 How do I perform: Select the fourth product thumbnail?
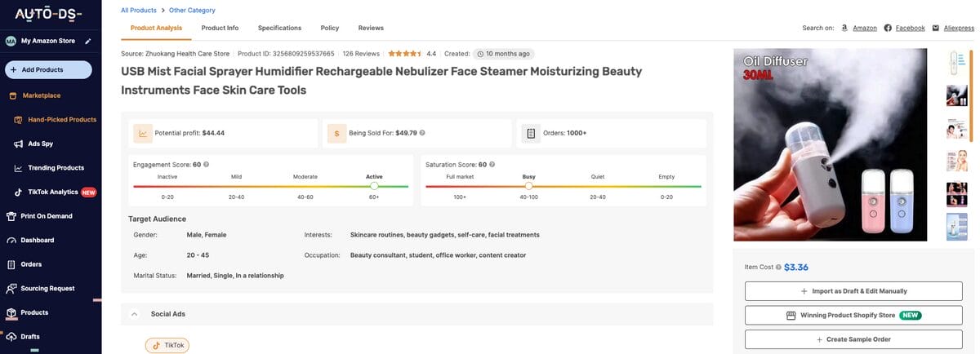tap(955, 161)
